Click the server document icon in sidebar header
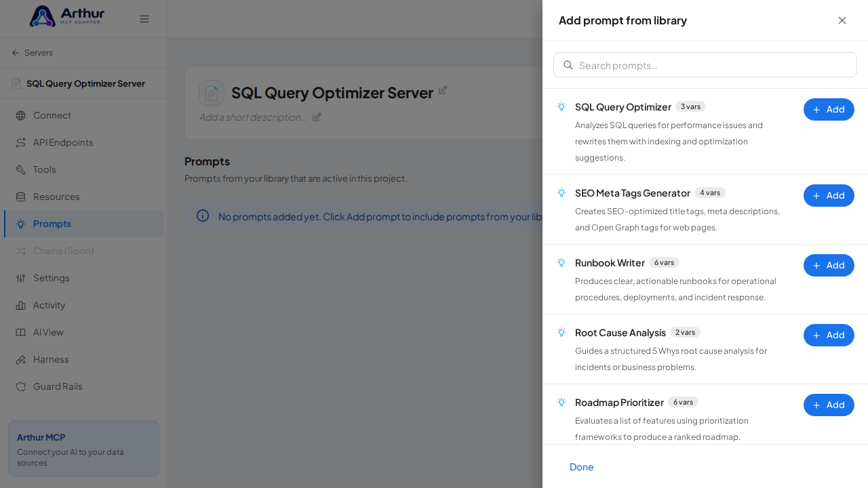This screenshot has height=488, width=868. (16, 83)
